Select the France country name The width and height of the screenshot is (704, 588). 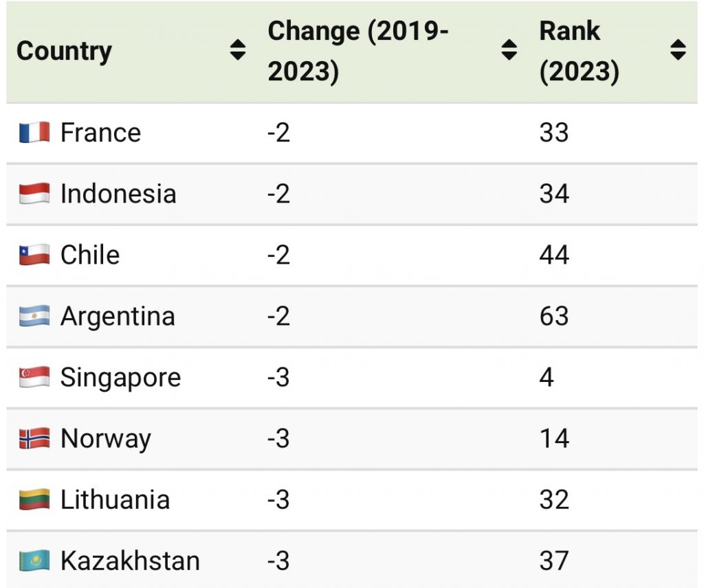[x=100, y=133]
